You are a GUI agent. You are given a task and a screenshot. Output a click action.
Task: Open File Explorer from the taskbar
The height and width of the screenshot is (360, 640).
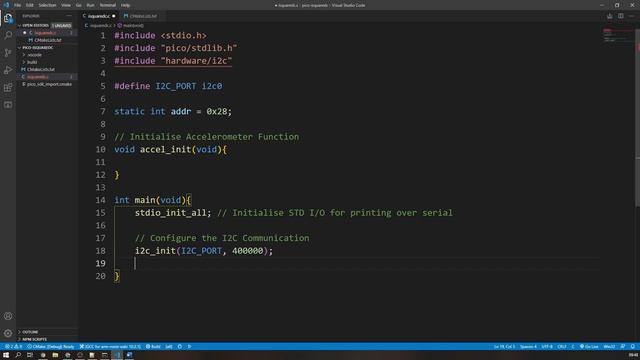[x=55, y=355]
